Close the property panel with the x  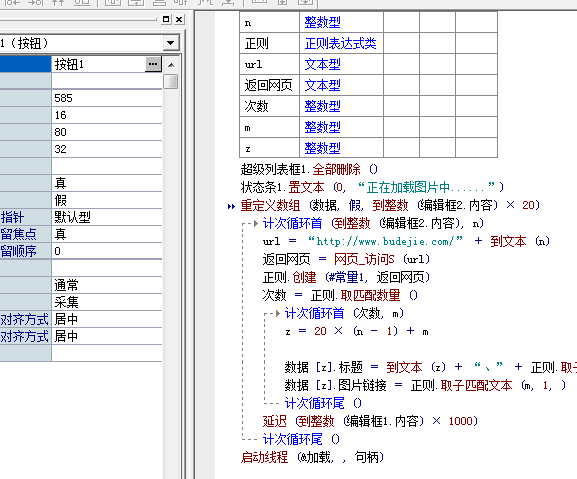click(179, 19)
